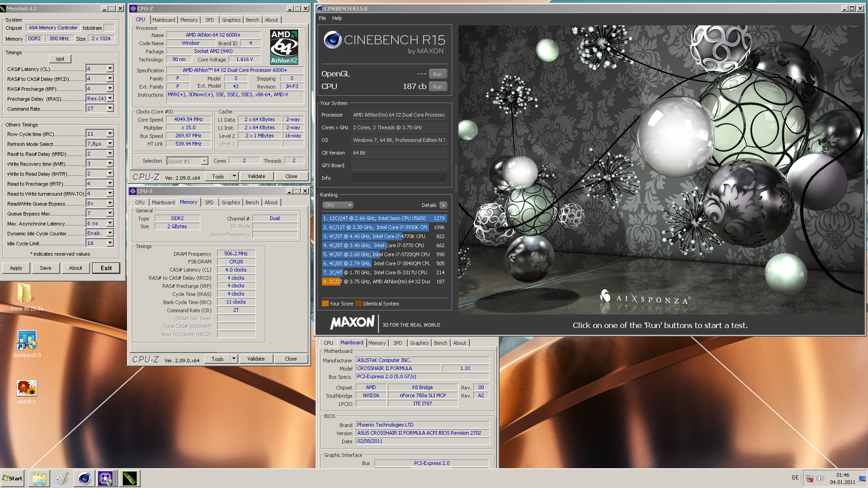Open the Refresh Mode Select dropdown

click(110, 144)
